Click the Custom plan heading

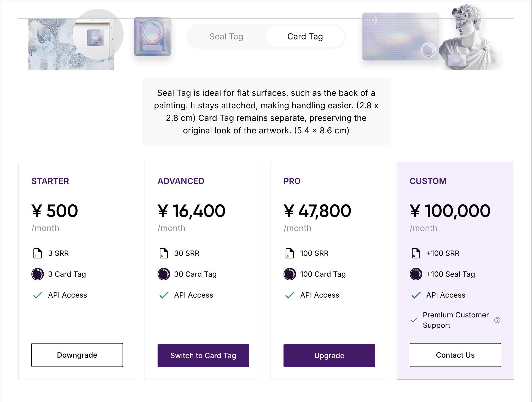(428, 181)
